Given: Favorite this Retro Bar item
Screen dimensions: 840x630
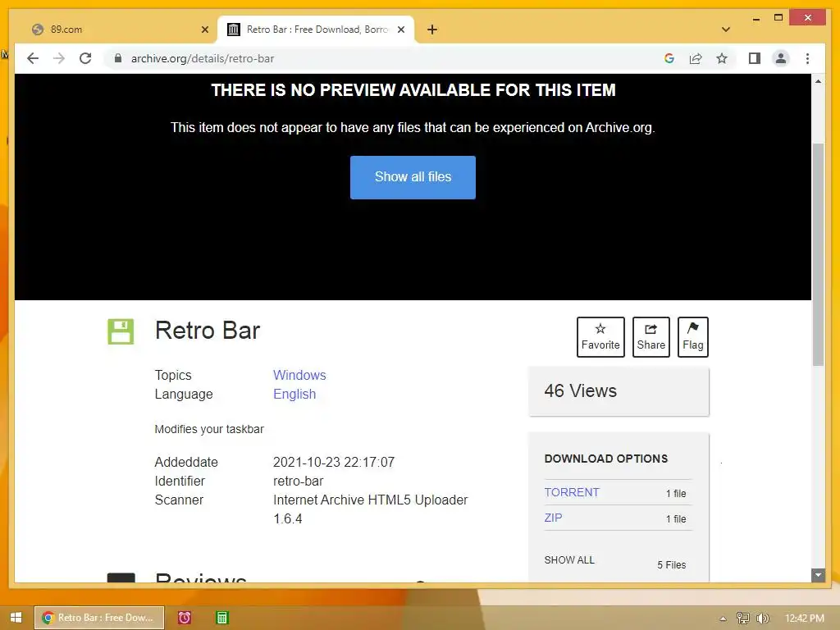Looking at the screenshot, I should 600,337.
